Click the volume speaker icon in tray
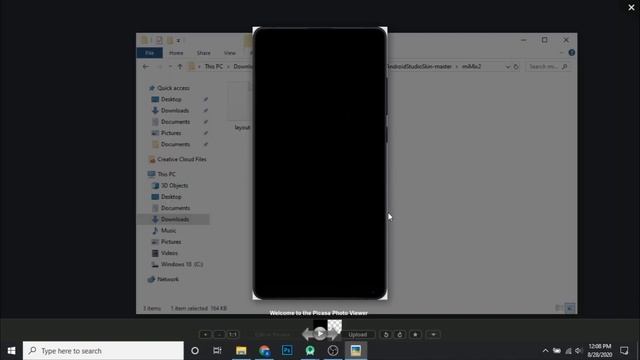Image resolution: width=640 pixels, height=360 pixels. tap(578, 351)
